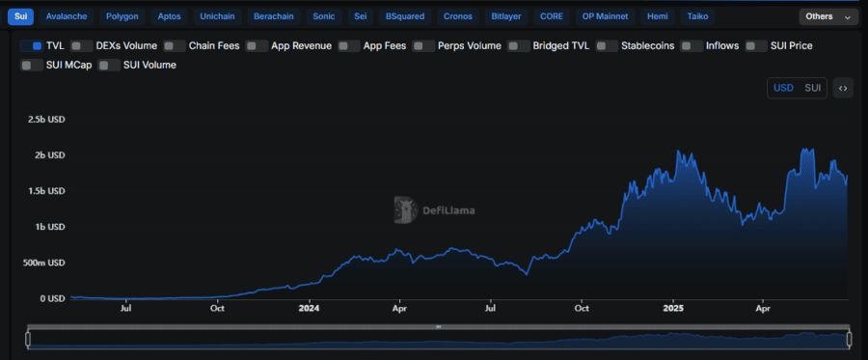Select USD denomination
The width and height of the screenshot is (868, 360).
[x=783, y=88]
